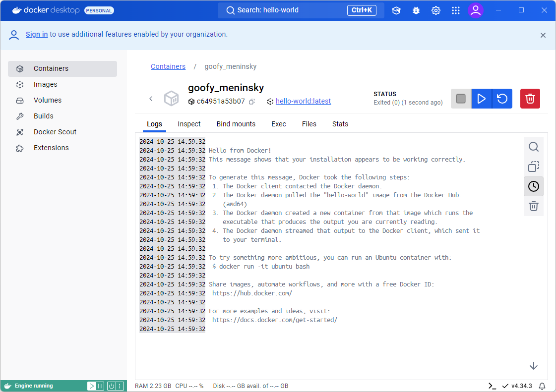Switch to the Logs tab
556x392 pixels.
click(x=154, y=124)
